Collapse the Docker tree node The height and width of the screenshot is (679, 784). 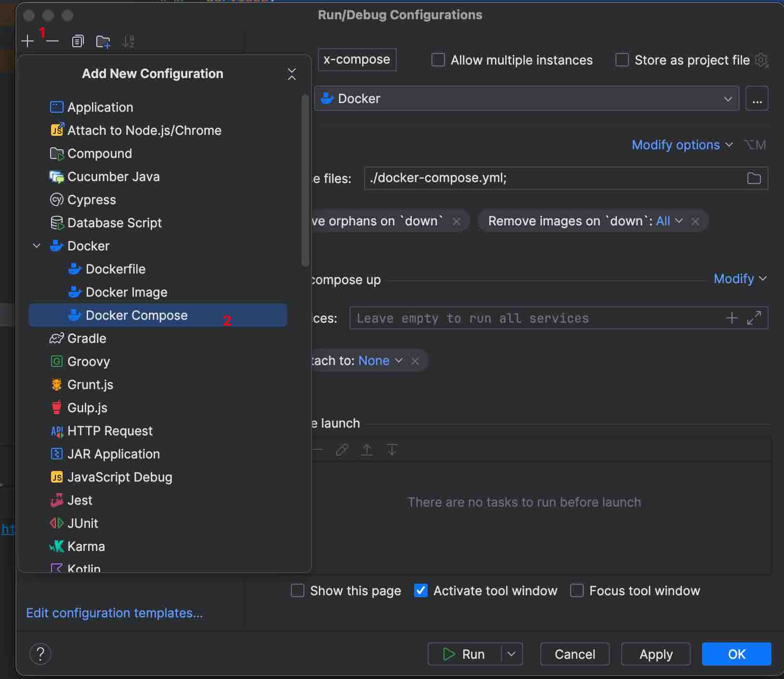pos(37,246)
